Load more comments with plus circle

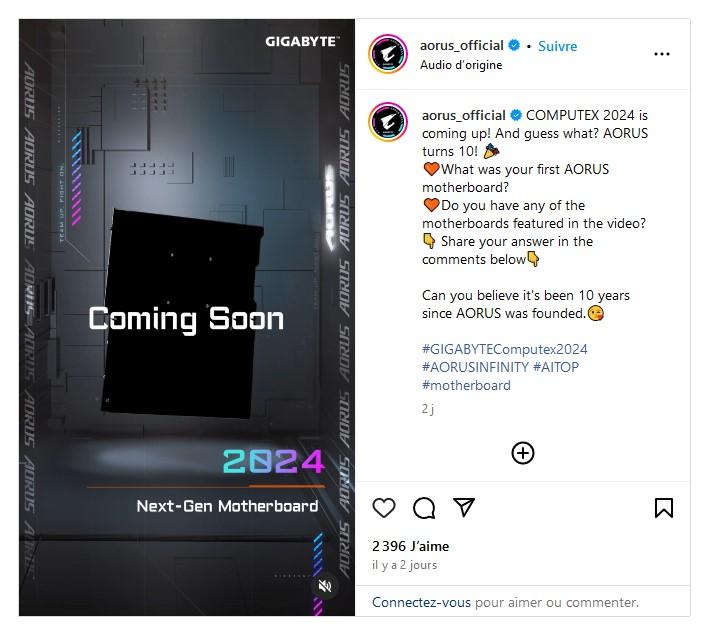pos(523,453)
